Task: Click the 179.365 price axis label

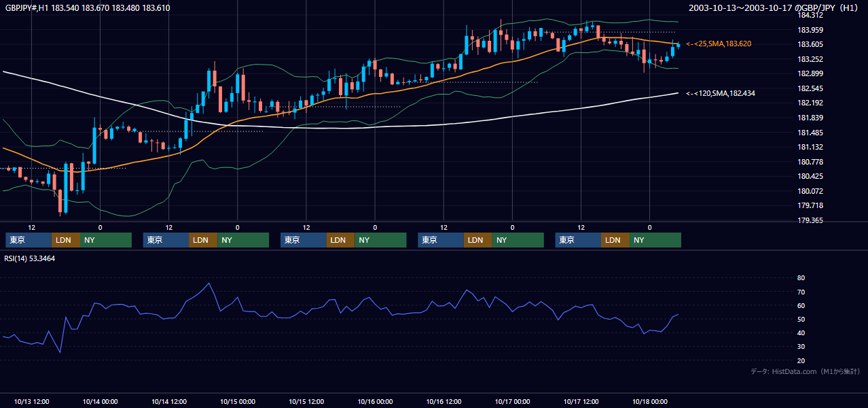Action: click(x=810, y=220)
